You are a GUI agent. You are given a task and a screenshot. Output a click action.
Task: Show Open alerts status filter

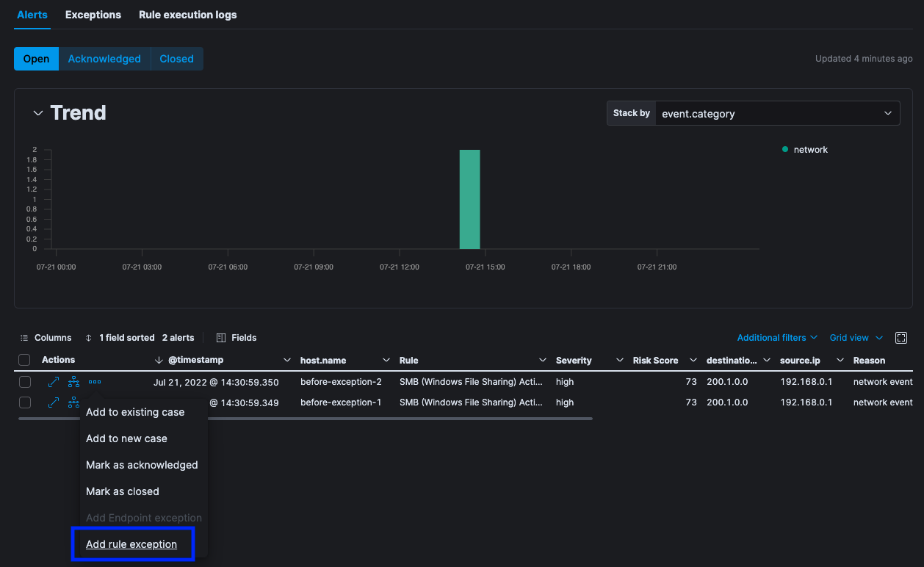36,59
